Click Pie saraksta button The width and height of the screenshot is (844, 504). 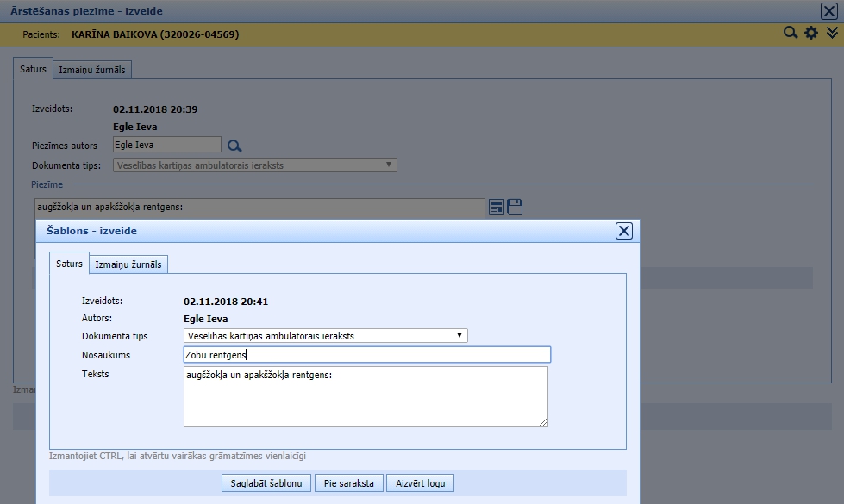coord(349,483)
